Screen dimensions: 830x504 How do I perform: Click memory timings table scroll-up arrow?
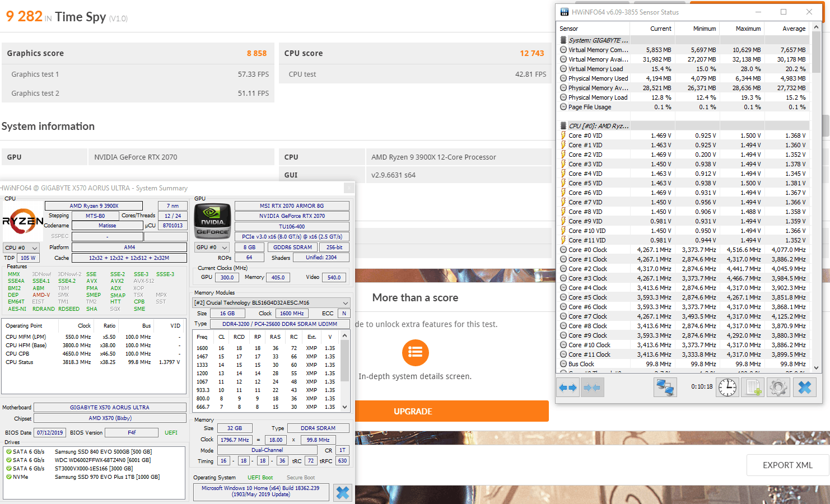[345, 335]
